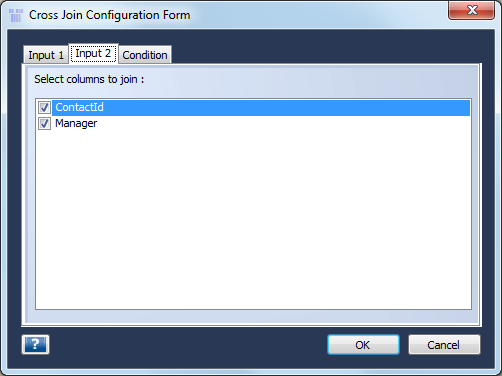Viewport: 502px width, 376px height.
Task: Click the Cross Join Configuration Form title text
Action: [x=110, y=15]
